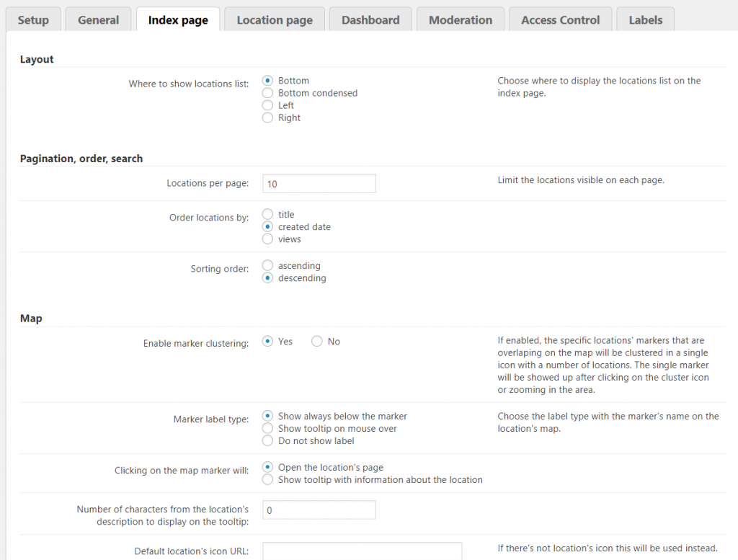738x560 pixels.
Task: Show locations list at the Bottom condensed
Action: coord(267,93)
